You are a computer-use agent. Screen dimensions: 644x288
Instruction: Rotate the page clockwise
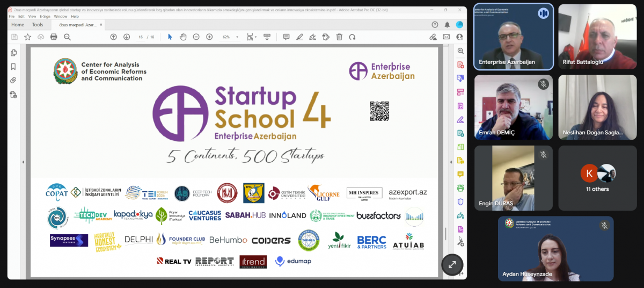[x=352, y=37]
